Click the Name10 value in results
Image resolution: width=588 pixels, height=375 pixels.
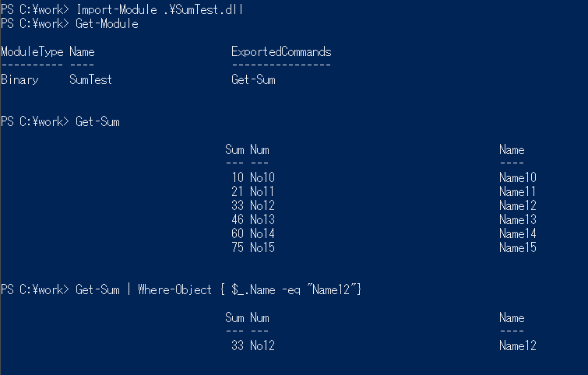point(518,177)
